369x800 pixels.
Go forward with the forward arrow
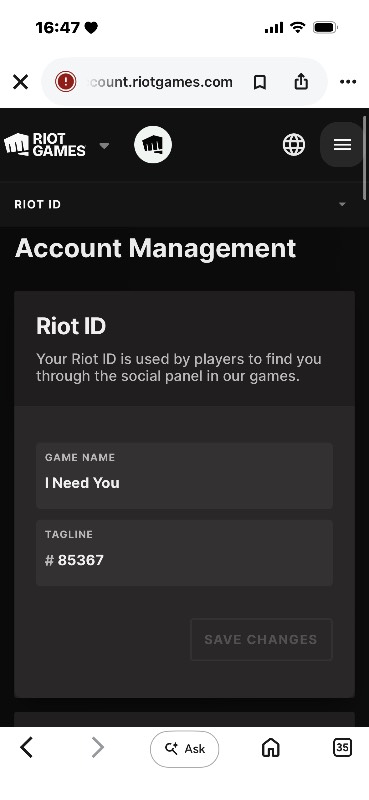(x=97, y=748)
